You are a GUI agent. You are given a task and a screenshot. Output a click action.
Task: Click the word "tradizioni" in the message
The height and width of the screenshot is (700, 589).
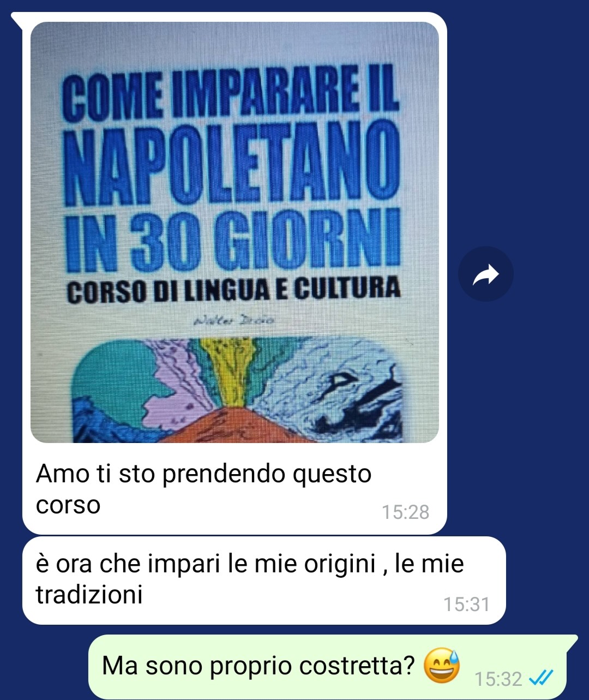(x=89, y=594)
